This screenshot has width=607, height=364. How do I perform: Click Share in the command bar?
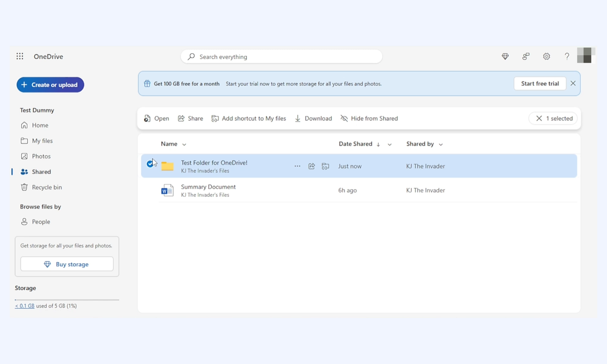[x=191, y=118]
